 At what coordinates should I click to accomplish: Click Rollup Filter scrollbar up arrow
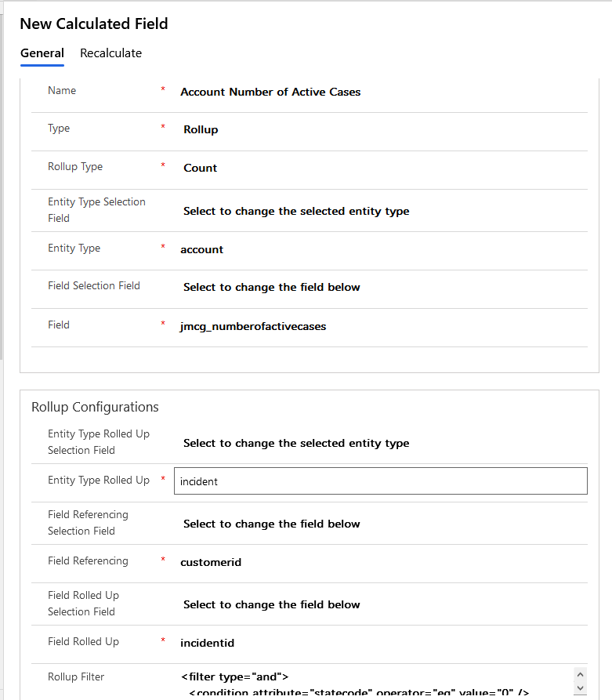click(x=581, y=674)
